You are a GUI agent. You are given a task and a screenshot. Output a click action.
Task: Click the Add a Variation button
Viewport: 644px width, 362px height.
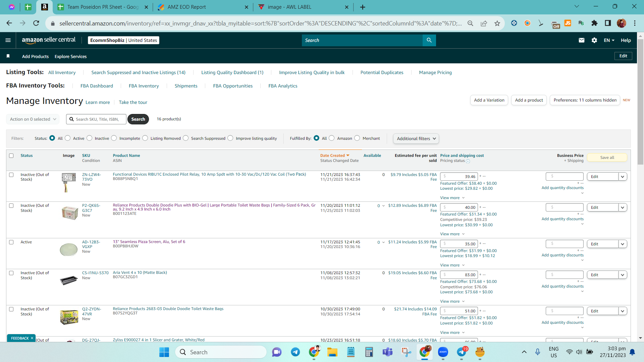click(489, 100)
